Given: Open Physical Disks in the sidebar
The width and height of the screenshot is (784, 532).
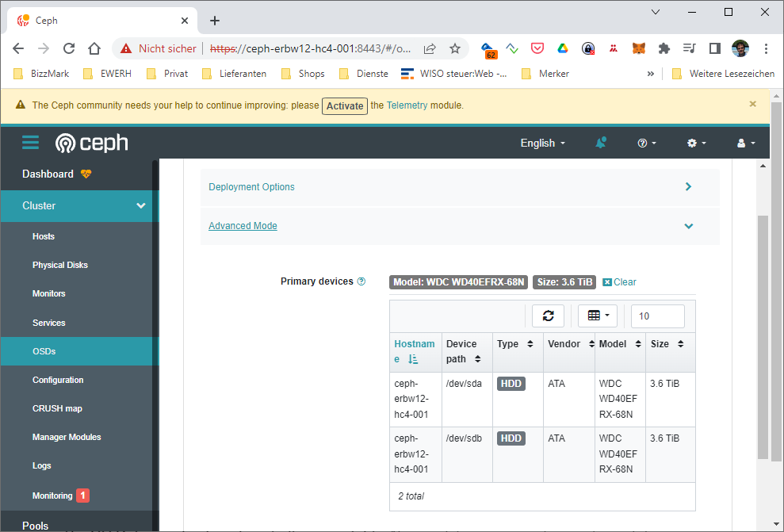Looking at the screenshot, I should [60, 265].
